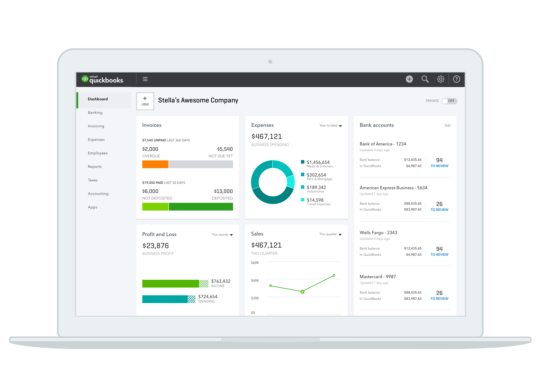Screen dimensions: 541x392
Task: Review 94 items for Wells Fargo
Action: 439,251
